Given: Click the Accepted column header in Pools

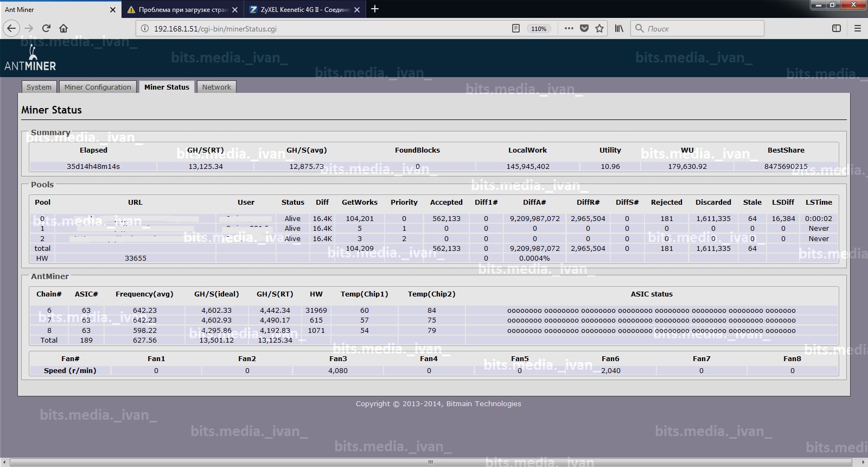Looking at the screenshot, I should pyautogui.click(x=446, y=203).
